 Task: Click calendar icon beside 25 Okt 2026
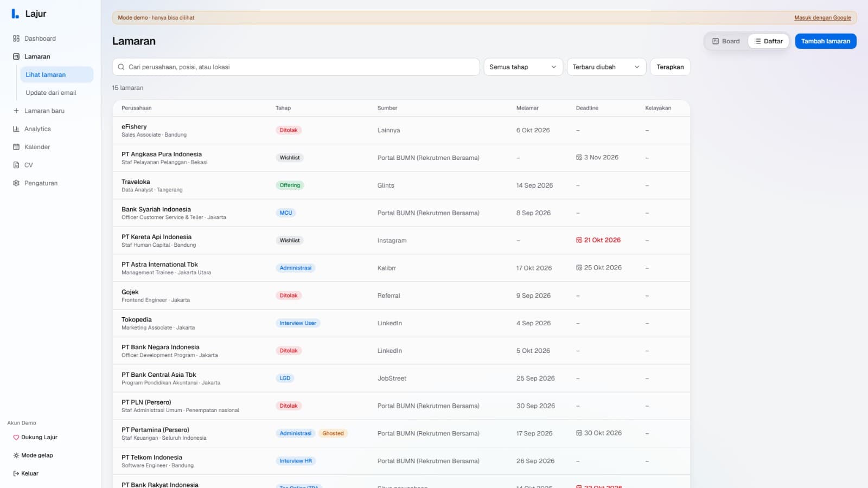[x=579, y=267]
